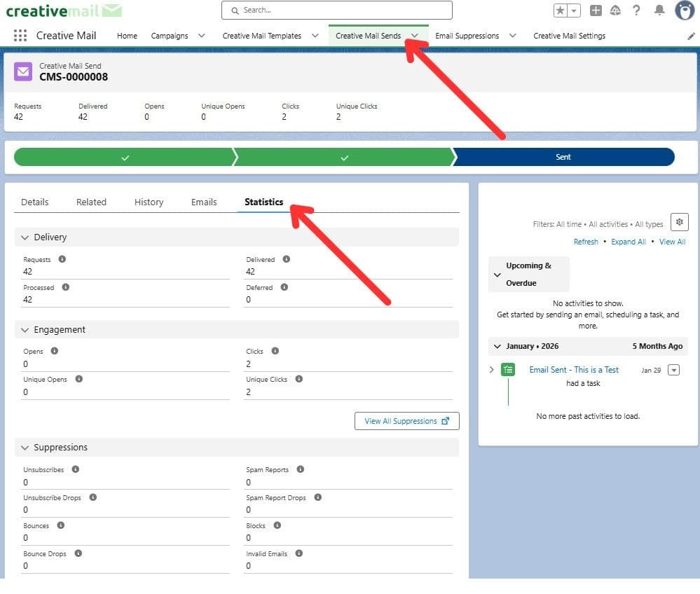Show info for Bounce Drops field
Viewport: 700px width, 594px height.
pos(78,553)
